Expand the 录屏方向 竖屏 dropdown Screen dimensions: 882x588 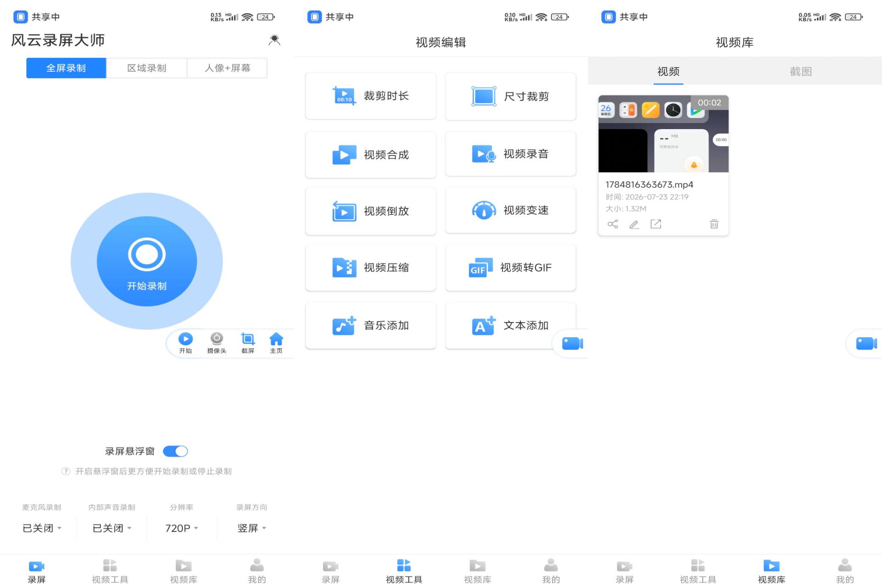pos(252,528)
